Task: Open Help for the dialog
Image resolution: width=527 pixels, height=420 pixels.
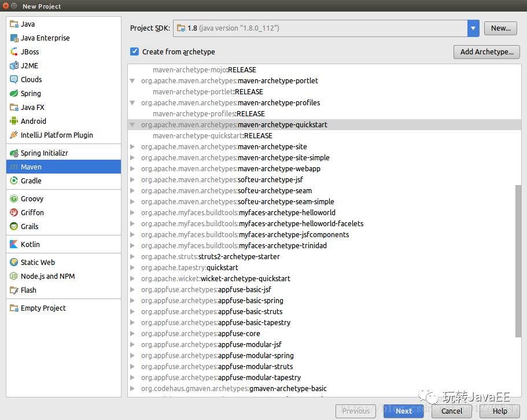Action: click(500, 411)
